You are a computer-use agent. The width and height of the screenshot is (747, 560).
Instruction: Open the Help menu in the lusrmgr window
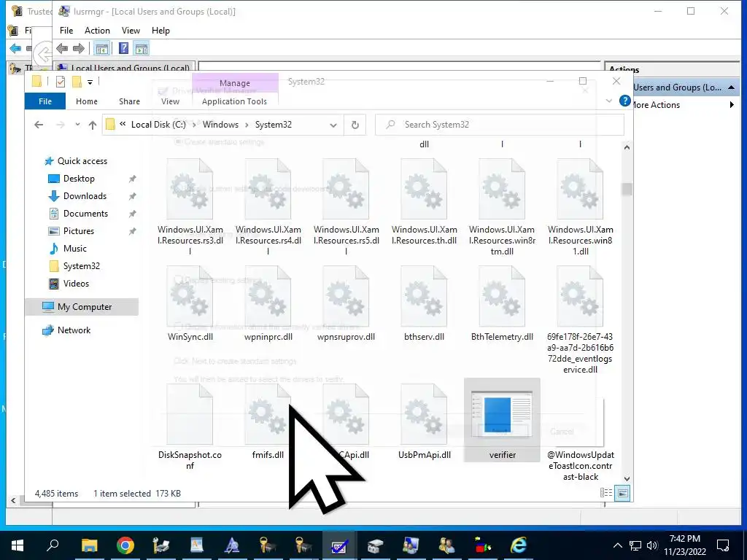[160, 31]
